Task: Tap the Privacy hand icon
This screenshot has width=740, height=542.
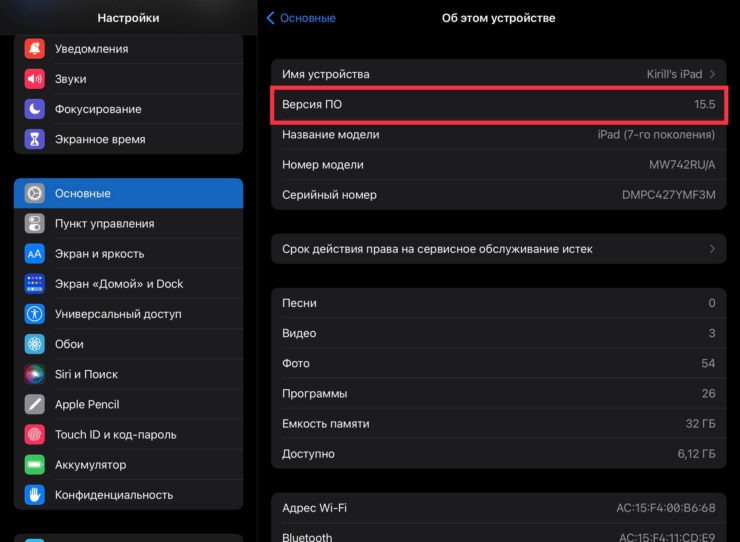Action: click(x=34, y=495)
